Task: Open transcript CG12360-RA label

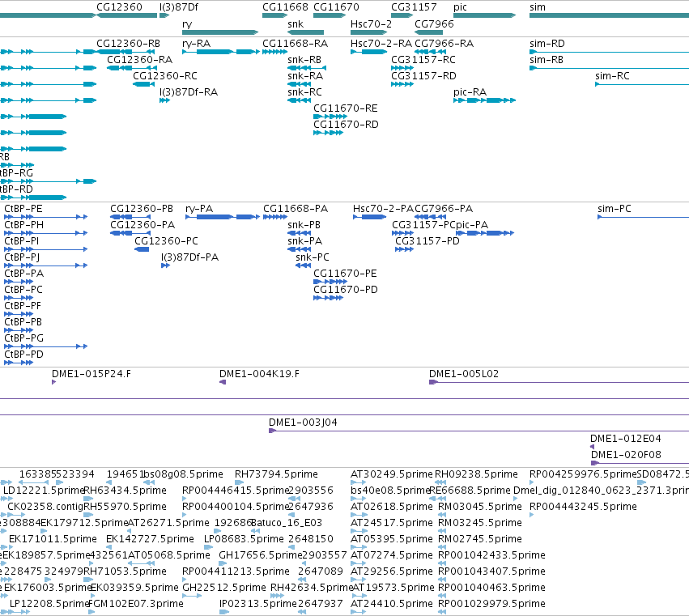Action: 140,60
